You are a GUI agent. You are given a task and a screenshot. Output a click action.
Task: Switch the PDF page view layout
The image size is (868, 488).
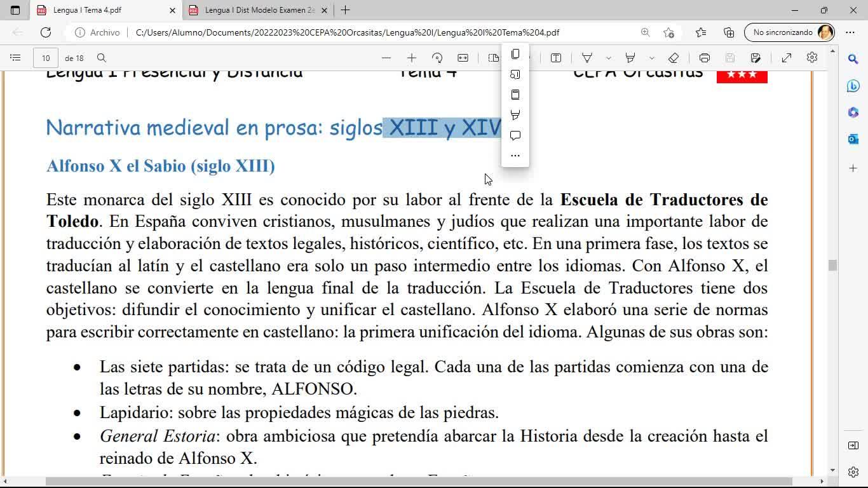(493, 58)
